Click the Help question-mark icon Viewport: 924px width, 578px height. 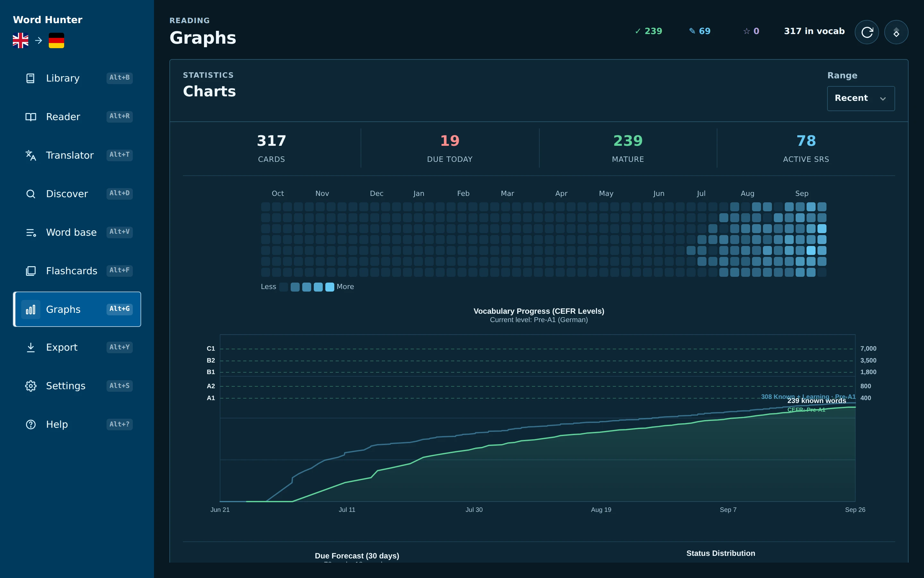[x=30, y=424]
